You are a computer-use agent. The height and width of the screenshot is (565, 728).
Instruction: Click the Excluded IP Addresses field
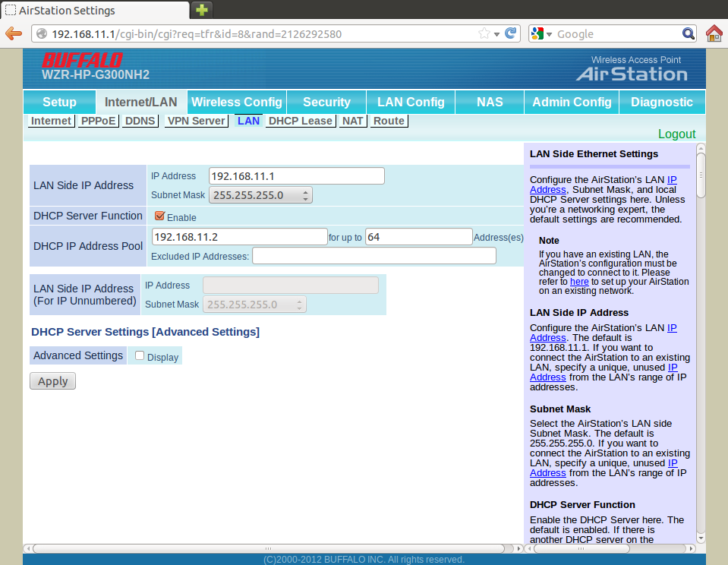pos(373,256)
